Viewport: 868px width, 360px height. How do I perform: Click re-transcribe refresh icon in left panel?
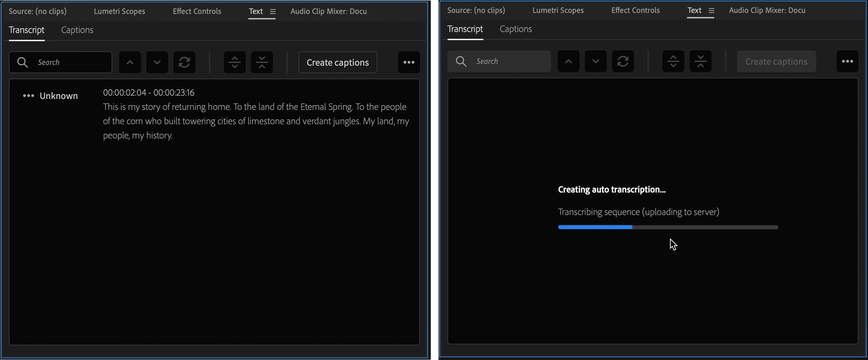pos(184,62)
